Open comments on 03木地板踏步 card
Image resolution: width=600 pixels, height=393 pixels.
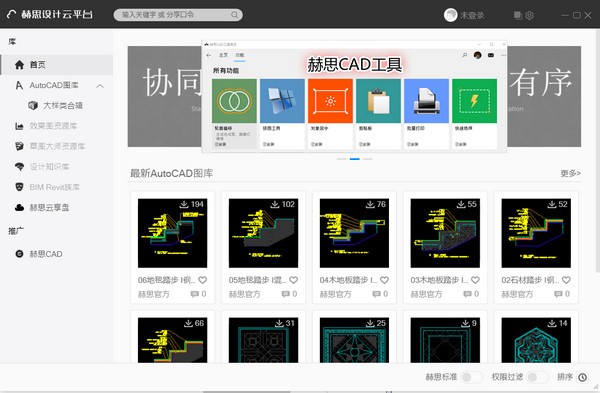[x=467, y=294]
